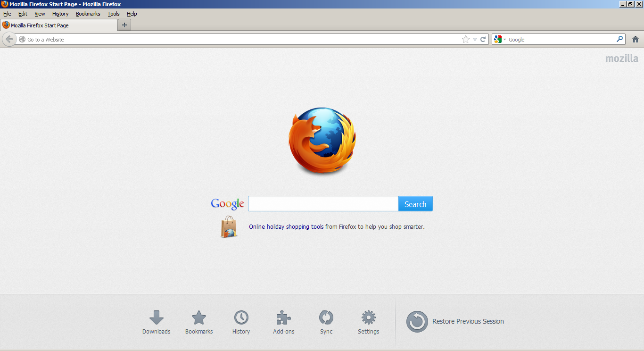Click Restore Previous Session text
Viewport: 644px width, 351px height.
point(468,321)
